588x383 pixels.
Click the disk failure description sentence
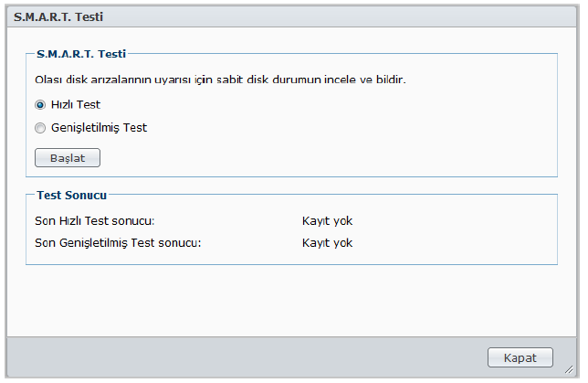219,80
